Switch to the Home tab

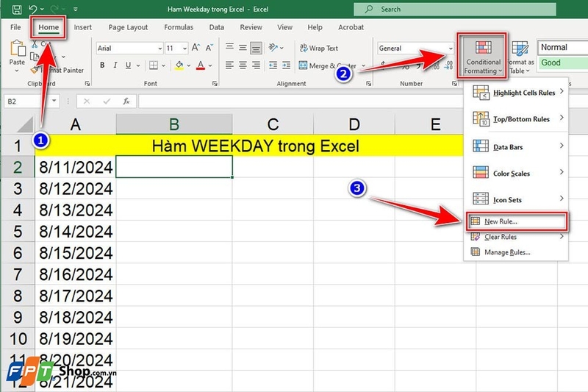[x=49, y=27]
